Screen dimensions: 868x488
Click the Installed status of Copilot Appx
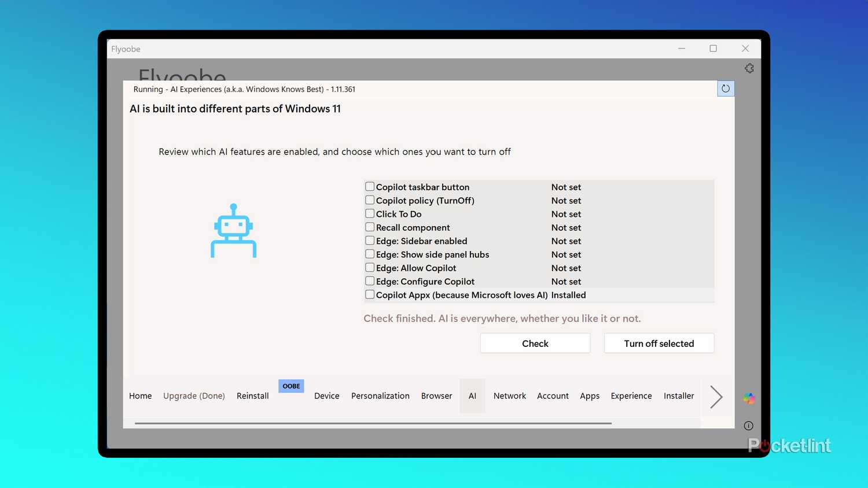pyautogui.click(x=569, y=295)
